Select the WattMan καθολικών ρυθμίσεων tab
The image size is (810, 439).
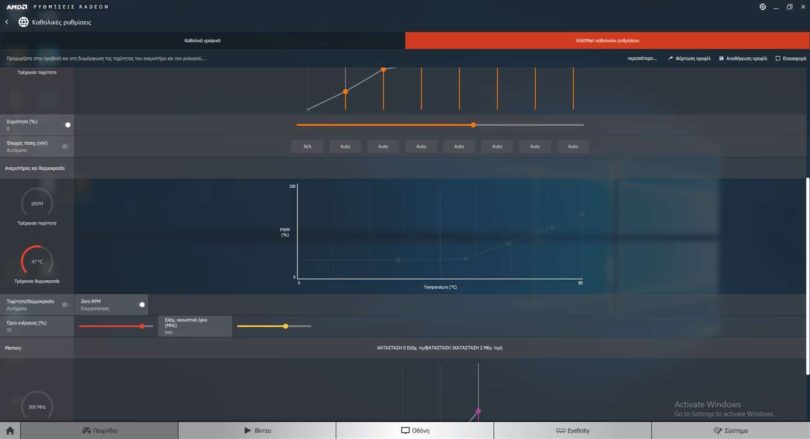tap(608, 40)
